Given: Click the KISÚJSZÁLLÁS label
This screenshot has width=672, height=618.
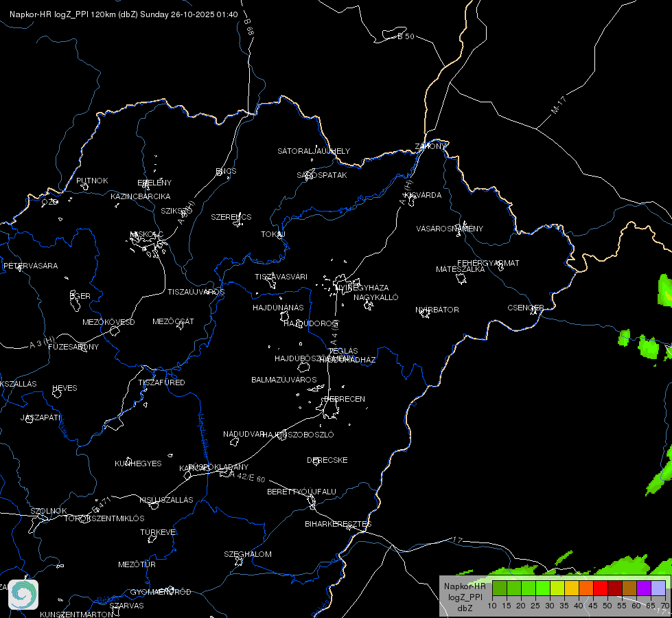Looking at the screenshot, I should point(166,500).
